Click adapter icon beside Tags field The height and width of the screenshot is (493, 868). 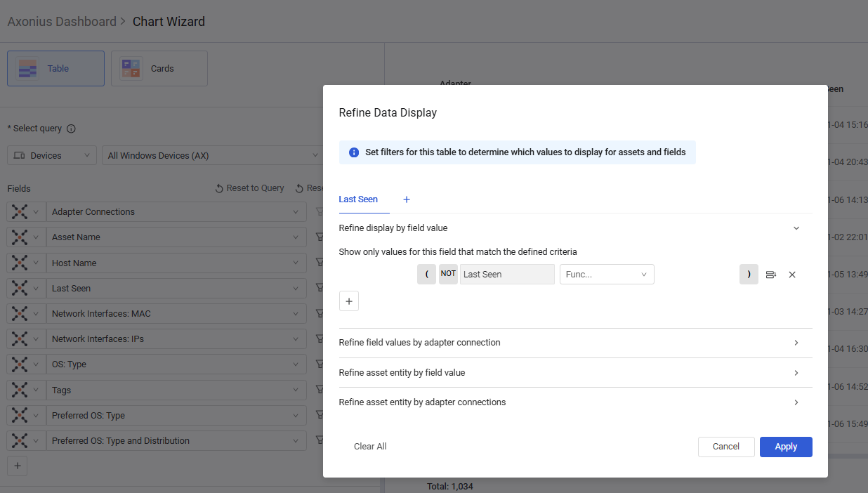[20, 390]
